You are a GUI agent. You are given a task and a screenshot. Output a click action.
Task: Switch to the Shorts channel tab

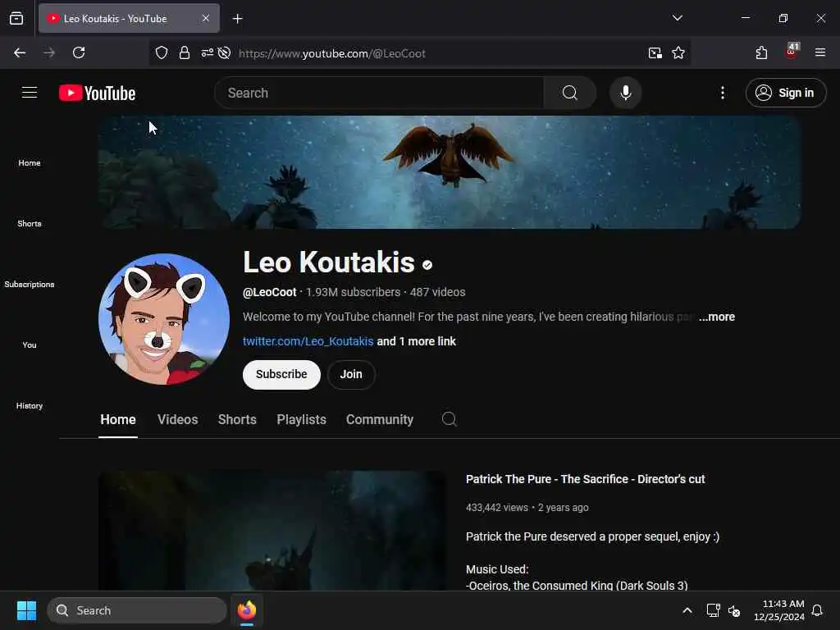click(237, 419)
